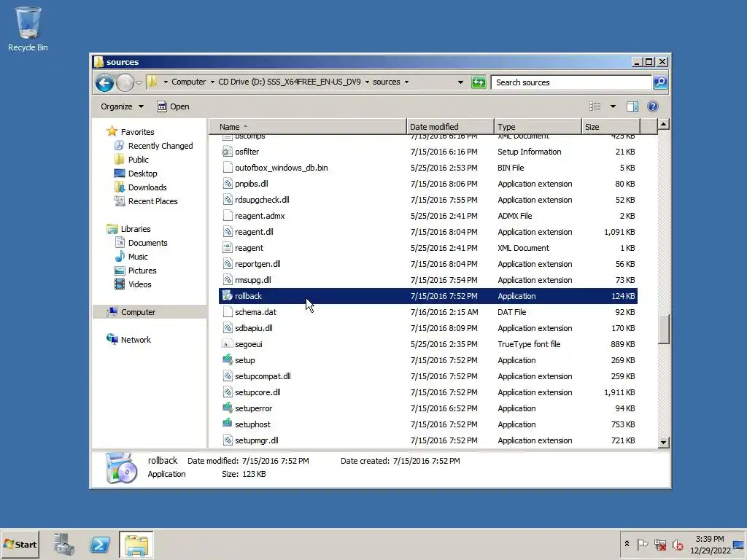Screen dimensions: 747x560
Task: Select Desktop in Favorites
Action: coord(142,174)
